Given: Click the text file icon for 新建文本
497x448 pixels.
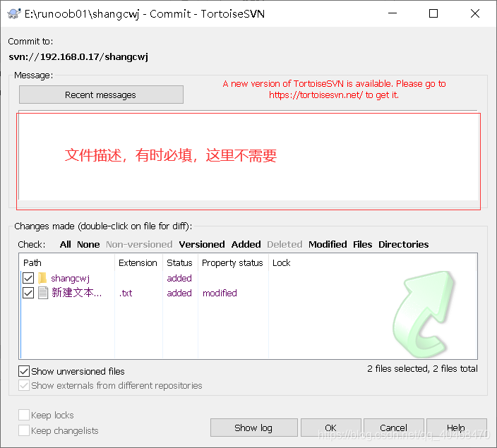Looking at the screenshot, I should (x=43, y=293).
